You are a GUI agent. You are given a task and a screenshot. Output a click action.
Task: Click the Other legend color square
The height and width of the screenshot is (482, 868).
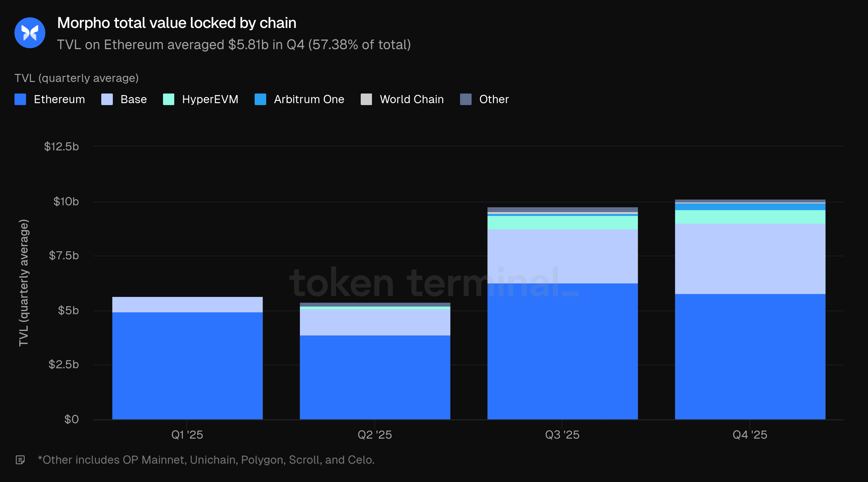pyautogui.click(x=466, y=99)
